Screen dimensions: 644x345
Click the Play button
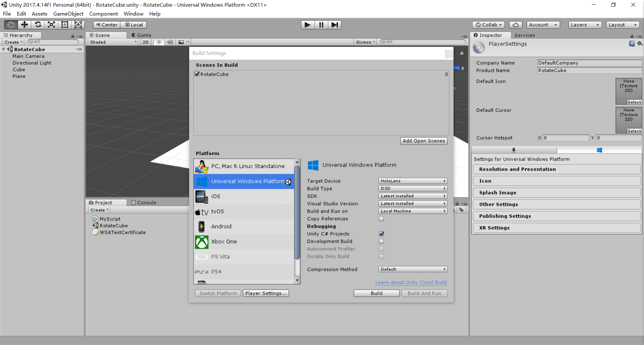[308, 25]
